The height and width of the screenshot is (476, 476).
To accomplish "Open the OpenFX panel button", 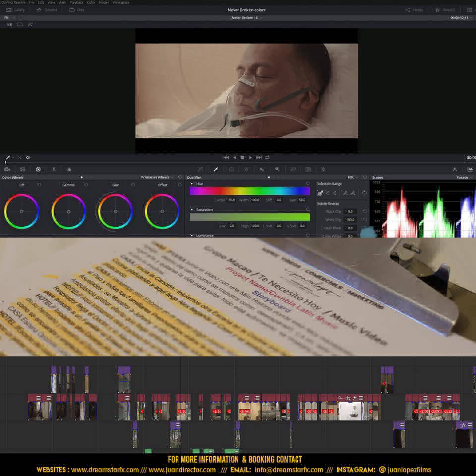I will click(x=445, y=10).
